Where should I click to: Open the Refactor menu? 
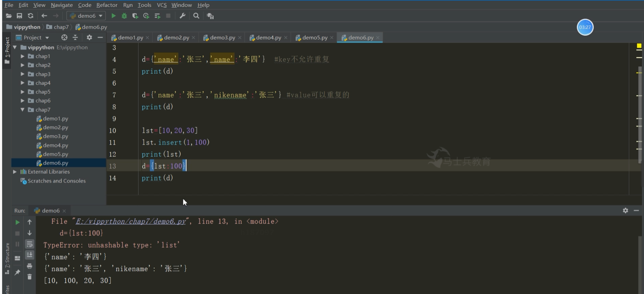[x=107, y=5]
